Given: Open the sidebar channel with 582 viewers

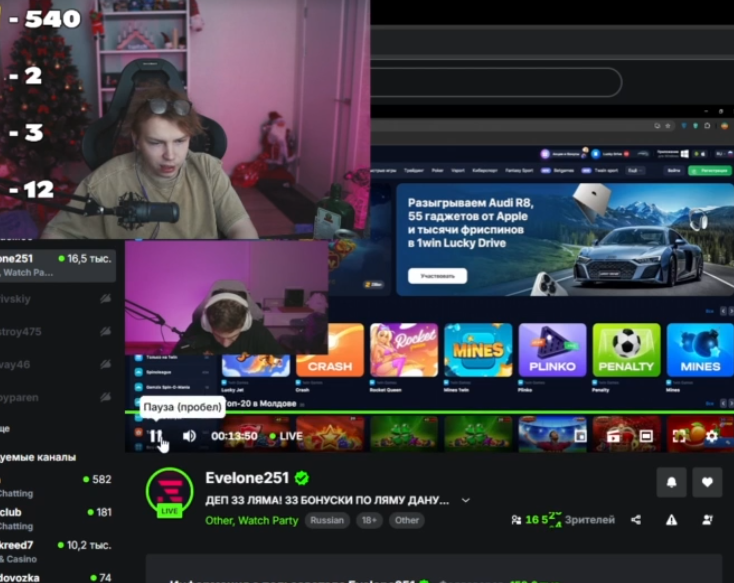Looking at the screenshot, I should coord(57,486).
